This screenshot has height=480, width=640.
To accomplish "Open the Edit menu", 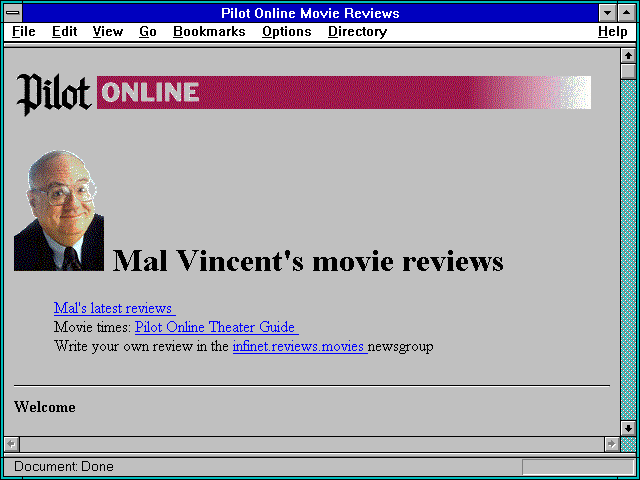I will [64, 32].
